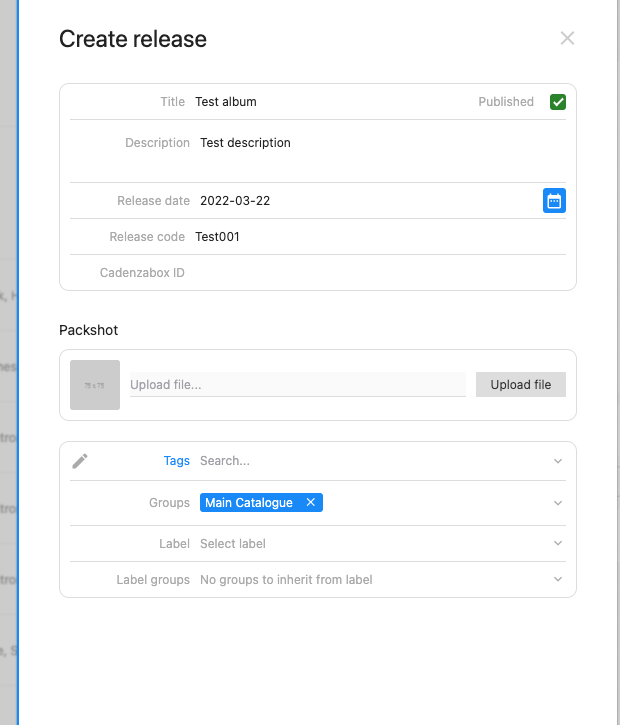Close the Create release dialog
The width and height of the screenshot is (620, 725).
point(567,38)
